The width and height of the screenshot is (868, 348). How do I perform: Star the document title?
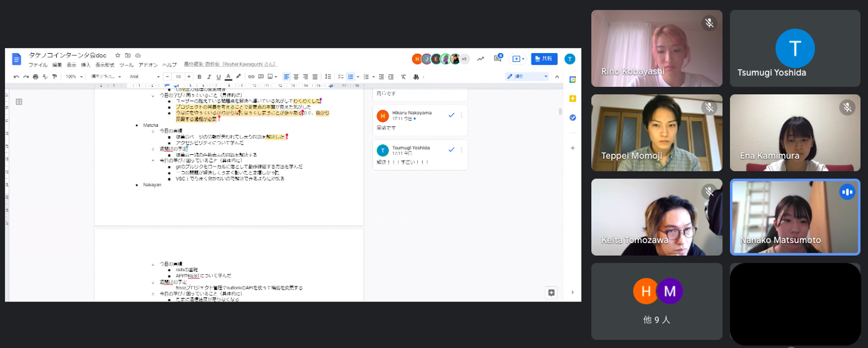click(118, 55)
